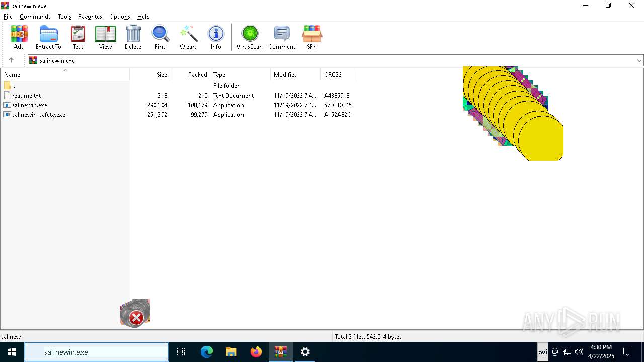644x362 pixels.
Task: Click CRC32 value 57DBDC45
Action: click(x=338, y=105)
